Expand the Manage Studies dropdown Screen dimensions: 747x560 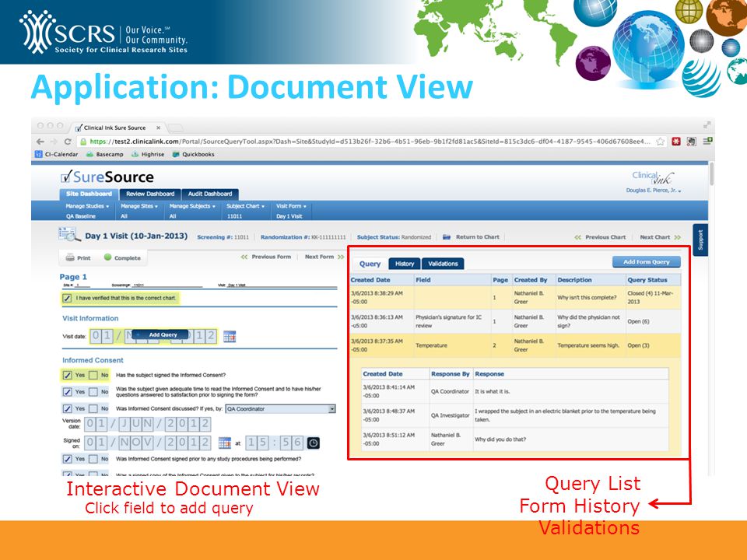(87, 206)
